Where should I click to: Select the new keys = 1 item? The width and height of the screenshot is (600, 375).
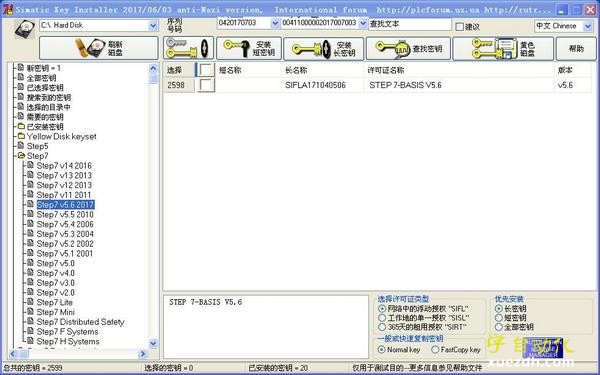coord(44,68)
